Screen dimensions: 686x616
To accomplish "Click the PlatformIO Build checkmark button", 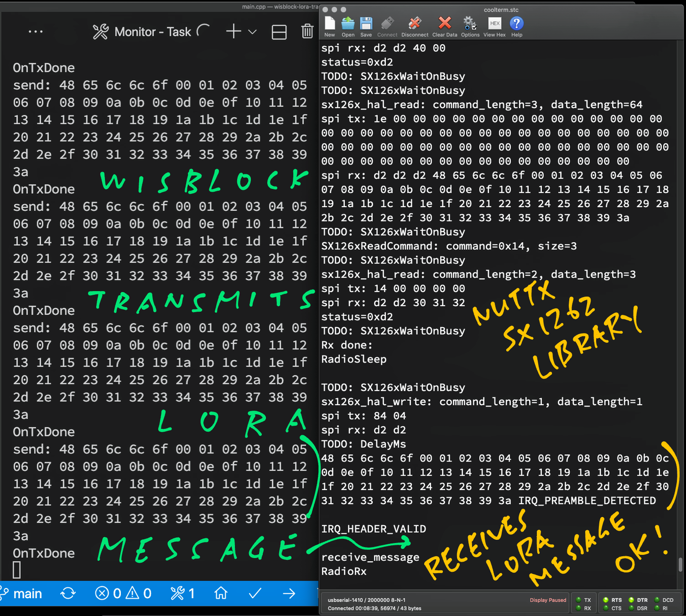I will tap(255, 593).
